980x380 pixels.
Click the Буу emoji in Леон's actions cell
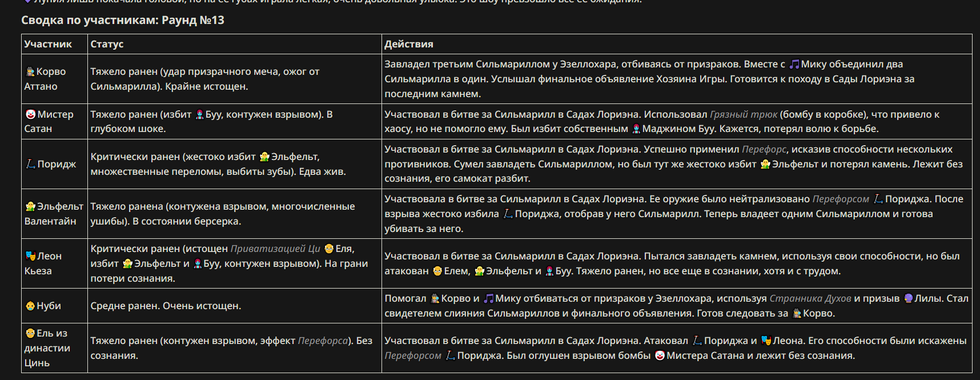pyautogui.click(x=549, y=271)
